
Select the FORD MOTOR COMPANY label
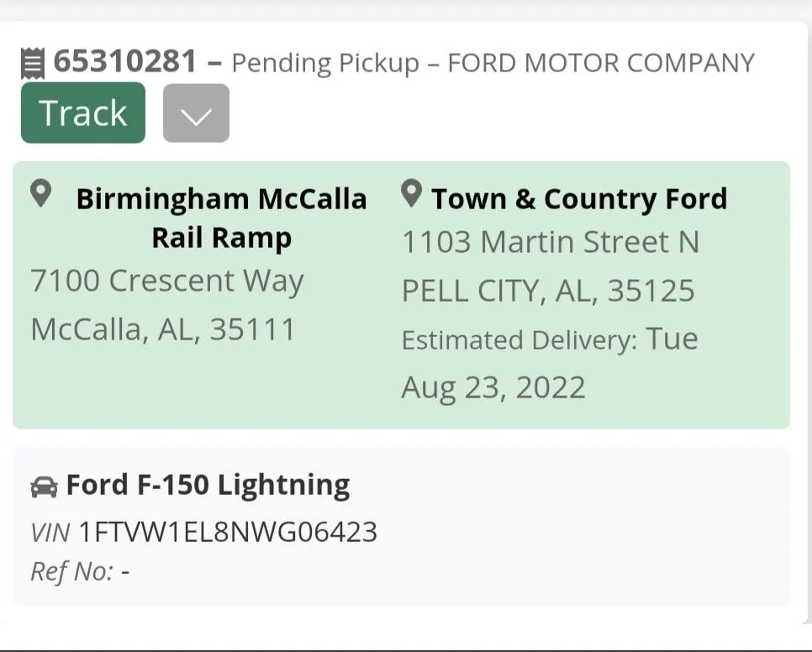point(602,62)
